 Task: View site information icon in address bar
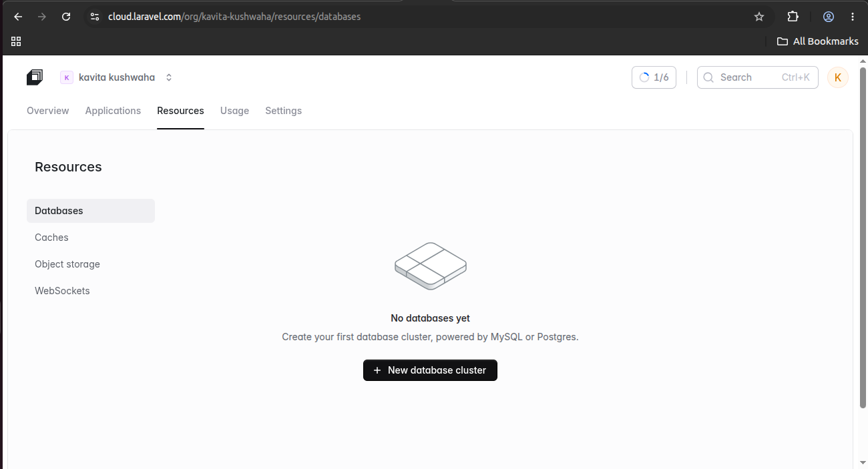(x=94, y=17)
